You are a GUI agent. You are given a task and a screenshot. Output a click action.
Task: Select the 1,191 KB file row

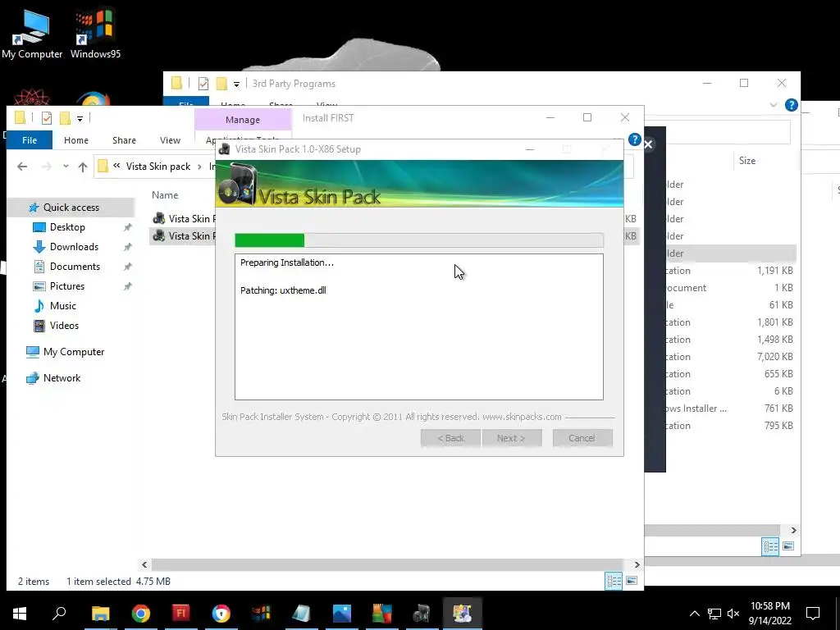(x=731, y=271)
